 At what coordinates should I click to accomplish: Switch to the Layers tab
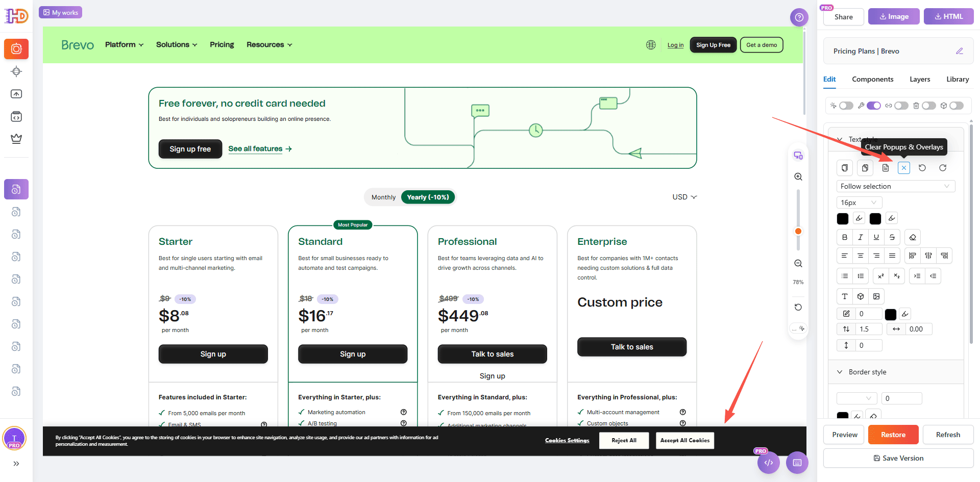(920, 79)
